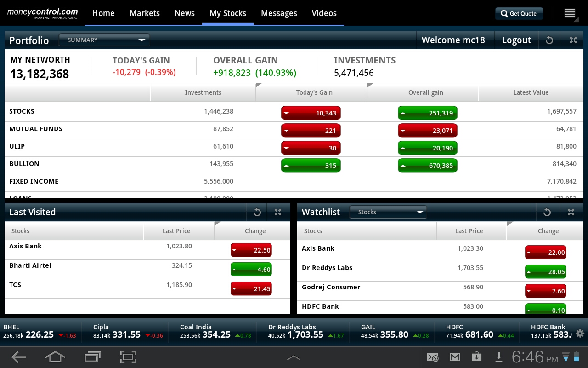
Task: Open the Watchlist Stocks dropdown
Action: (388, 212)
